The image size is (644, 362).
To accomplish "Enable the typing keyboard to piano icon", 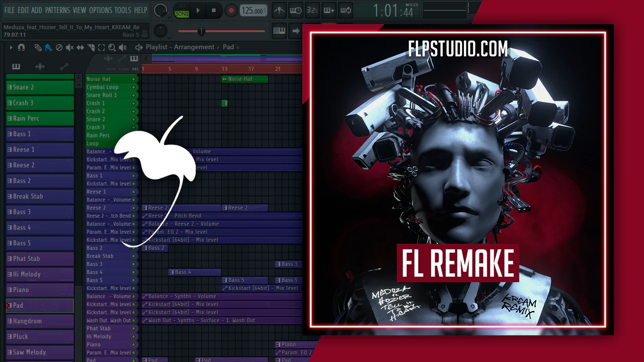I will tap(279, 31).
